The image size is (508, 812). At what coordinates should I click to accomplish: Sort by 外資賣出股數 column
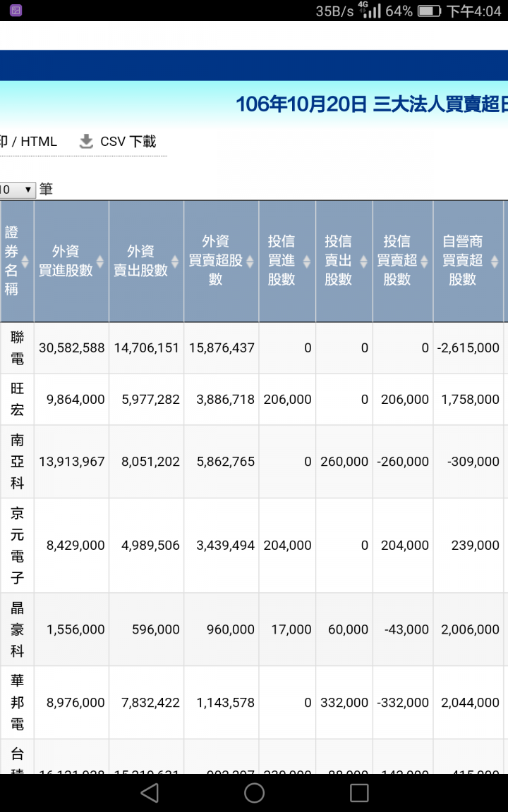[x=146, y=261]
